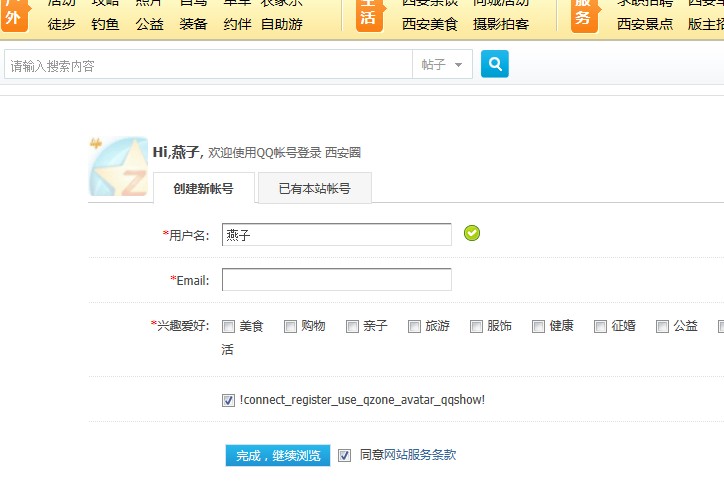Open the 徒步 navigation link
The height and width of the screenshot is (487, 724).
coord(61,24)
